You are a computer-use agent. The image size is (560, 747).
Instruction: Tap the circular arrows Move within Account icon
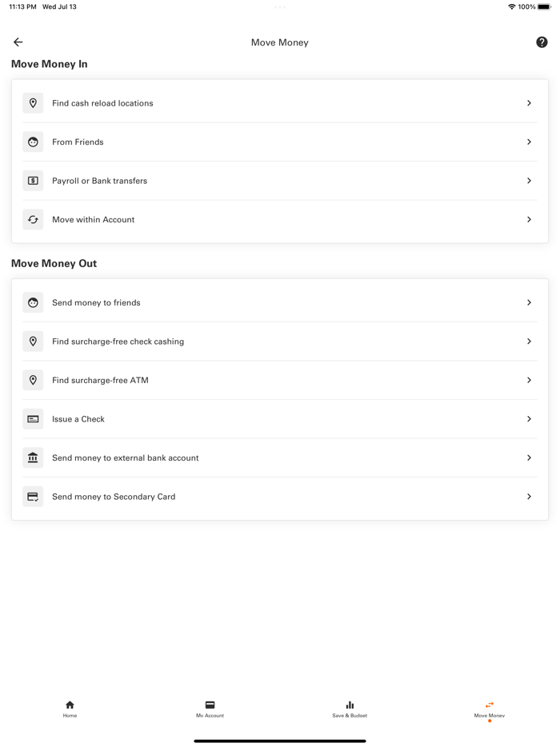(x=33, y=219)
